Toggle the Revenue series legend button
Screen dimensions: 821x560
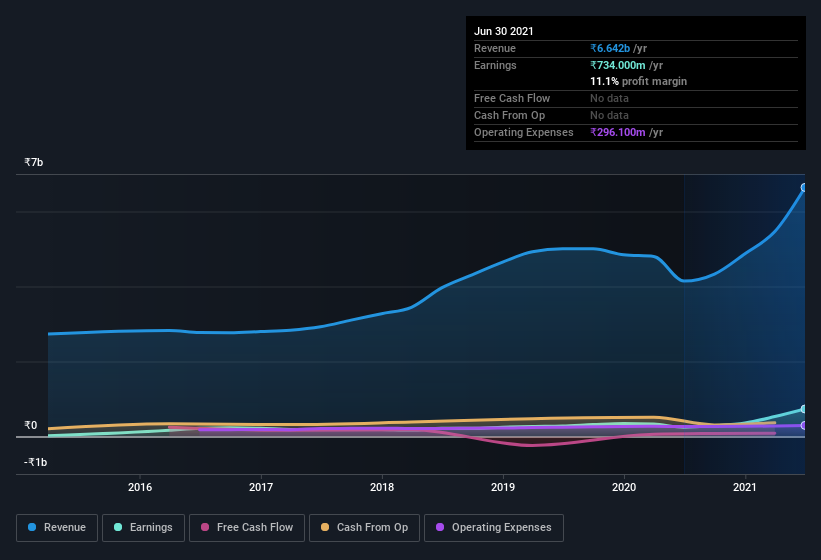(57, 528)
